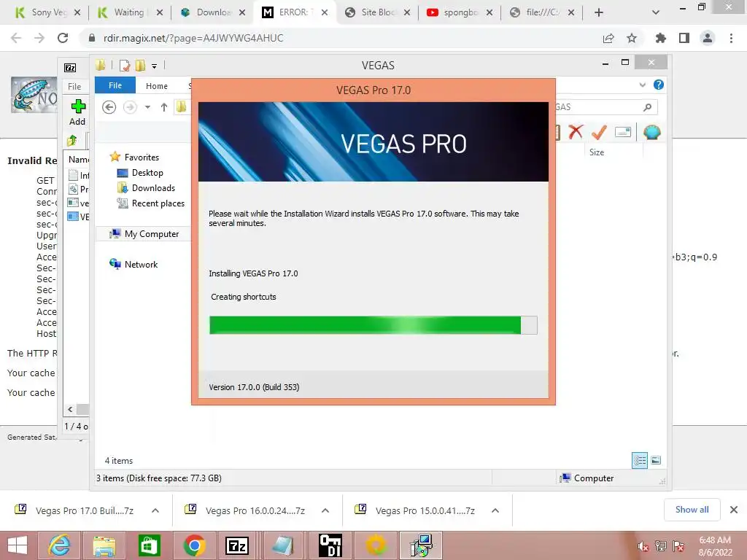The width and height of the screenshot is (747, 560).
Task: Open Vegas Pro 15.0.0.41 download item
Action: point(415,510)
